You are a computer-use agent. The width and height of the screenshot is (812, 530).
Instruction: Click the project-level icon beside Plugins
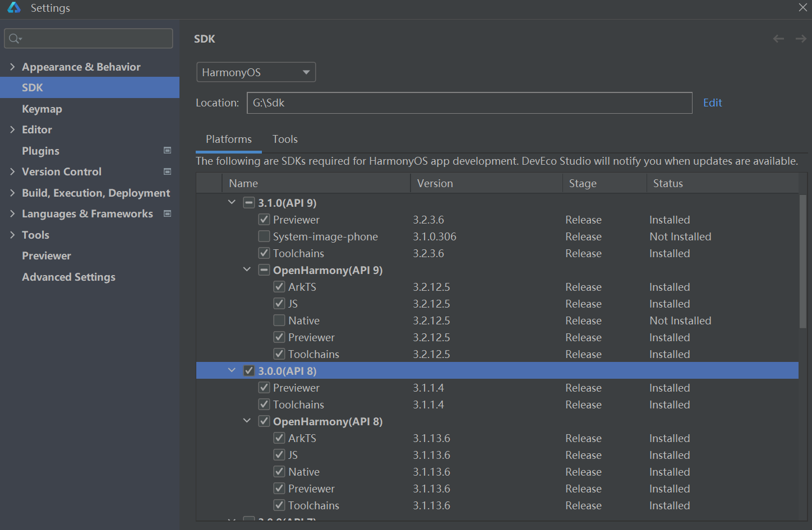coord(167,151)
